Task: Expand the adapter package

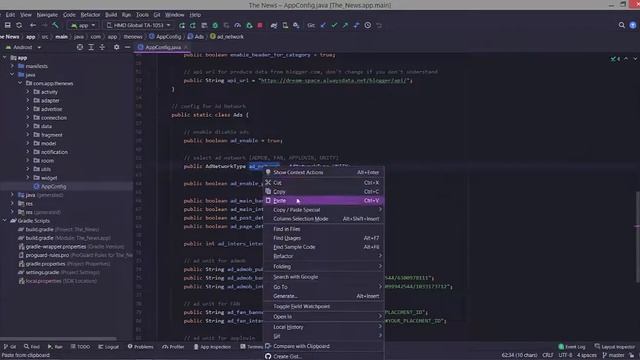Action: point(28,100)
